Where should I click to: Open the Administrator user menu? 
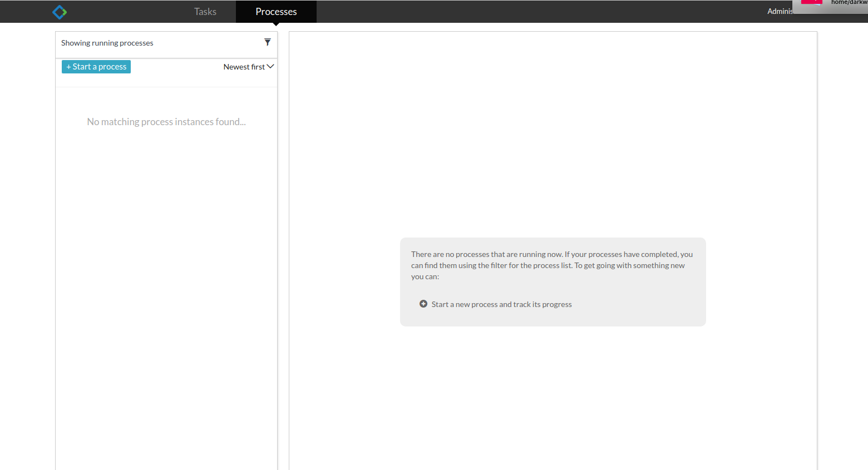(780, 12)
